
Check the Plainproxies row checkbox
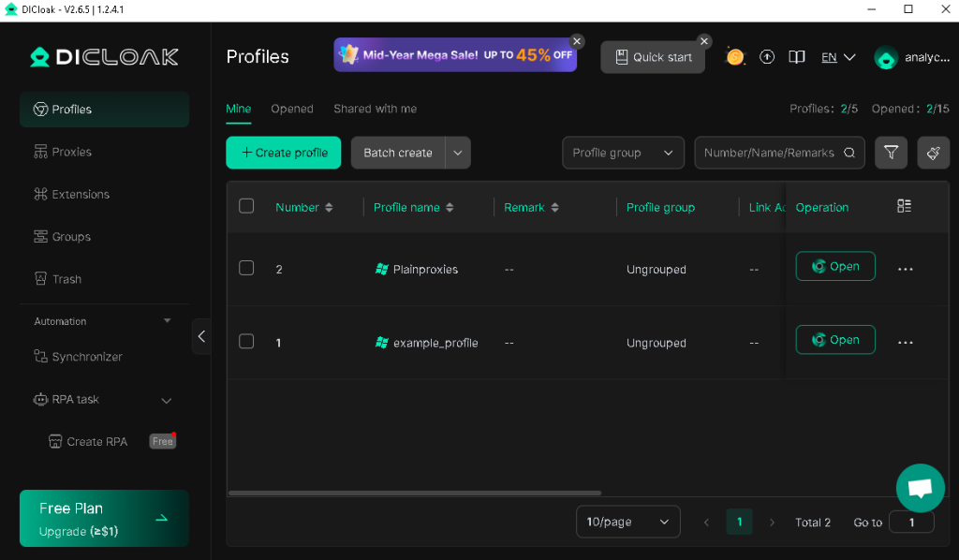pos(246,268)
